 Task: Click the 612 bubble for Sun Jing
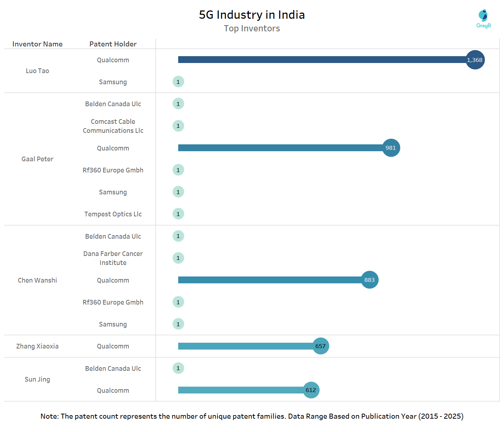point(311,390)
